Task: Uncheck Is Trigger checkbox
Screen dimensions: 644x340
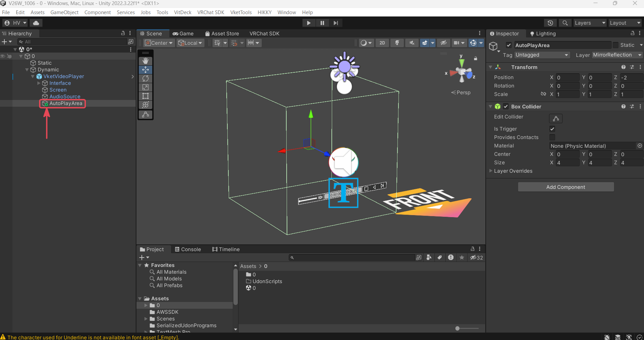Action: point(552,129)
